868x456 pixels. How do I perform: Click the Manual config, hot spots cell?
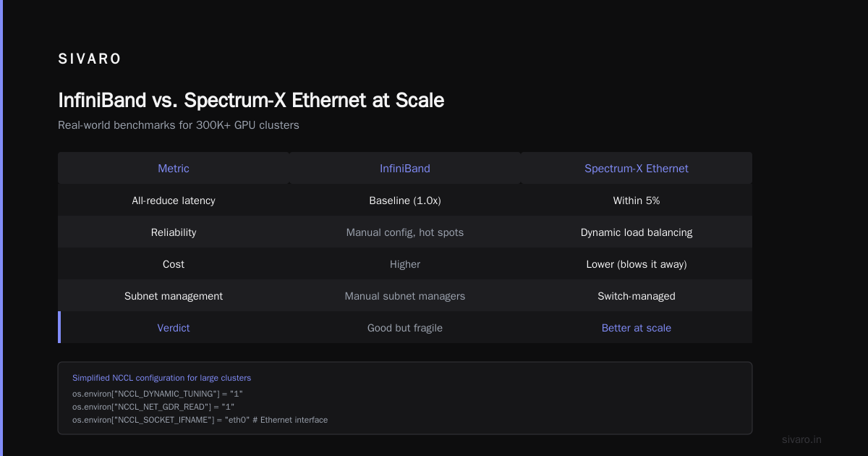pyautogui.click(x=405, y=232)
